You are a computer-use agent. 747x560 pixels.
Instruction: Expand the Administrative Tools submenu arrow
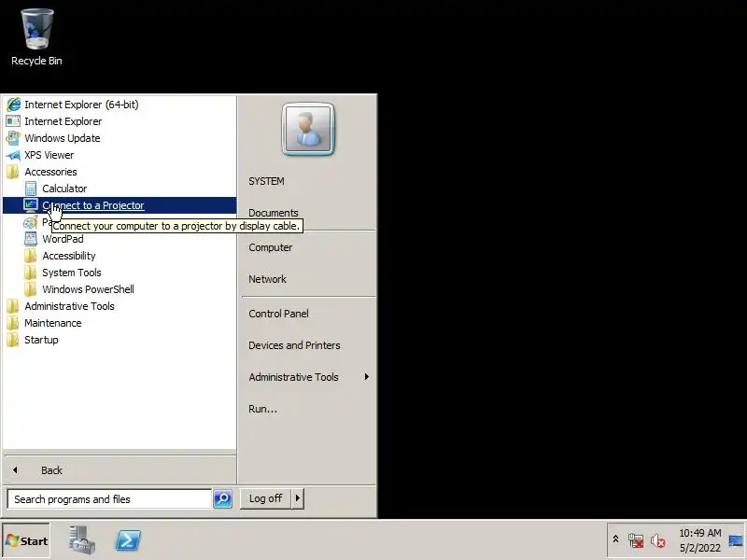coord(366,377)
